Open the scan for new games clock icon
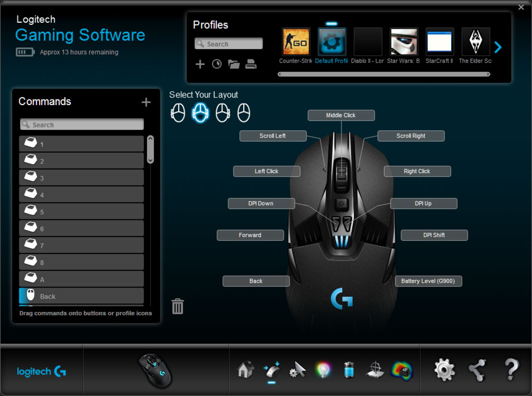 click(x=217, y=64)
